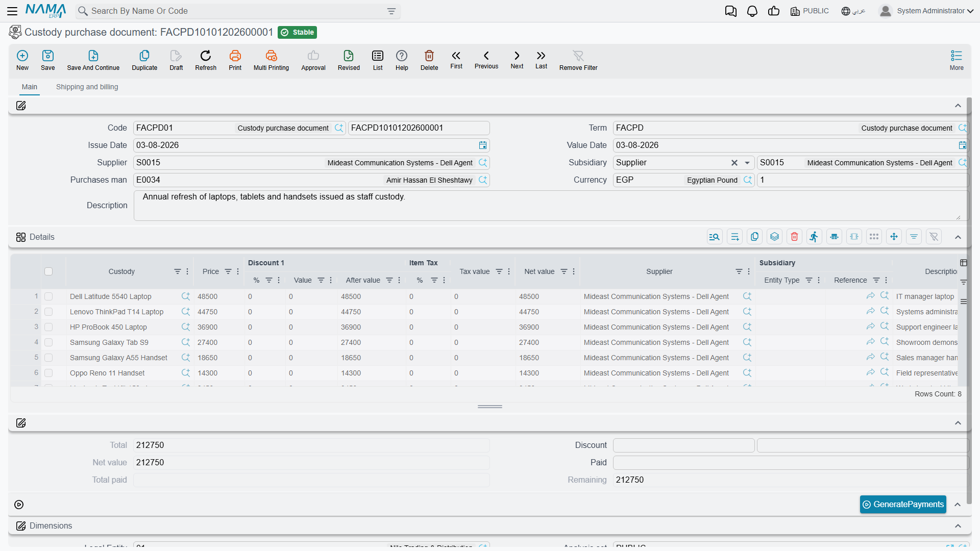This screenshot has width=980, height=551.
Task: Open the Net value column options menu
Action: tap(574, 271)
